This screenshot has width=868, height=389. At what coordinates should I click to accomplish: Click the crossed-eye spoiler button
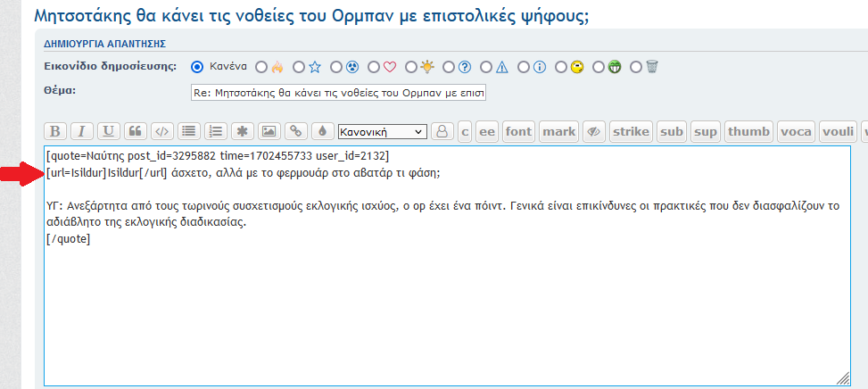click(593, 131)
